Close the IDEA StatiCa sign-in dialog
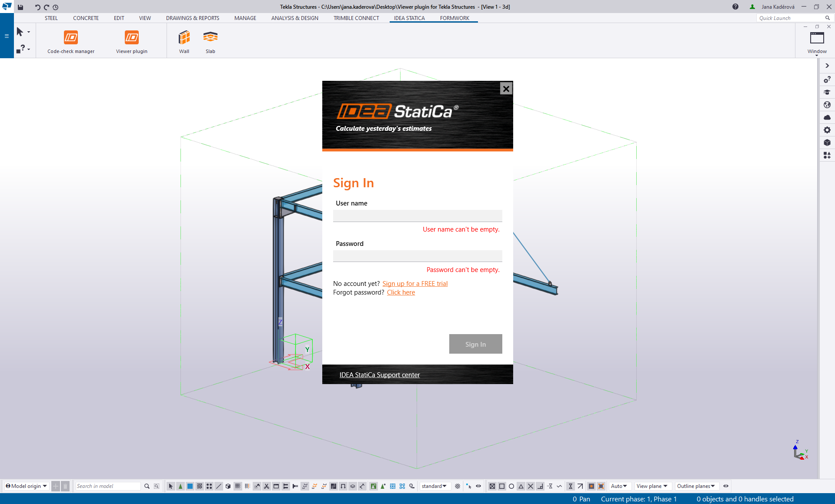Screen dimensions: 835x504 506,89
